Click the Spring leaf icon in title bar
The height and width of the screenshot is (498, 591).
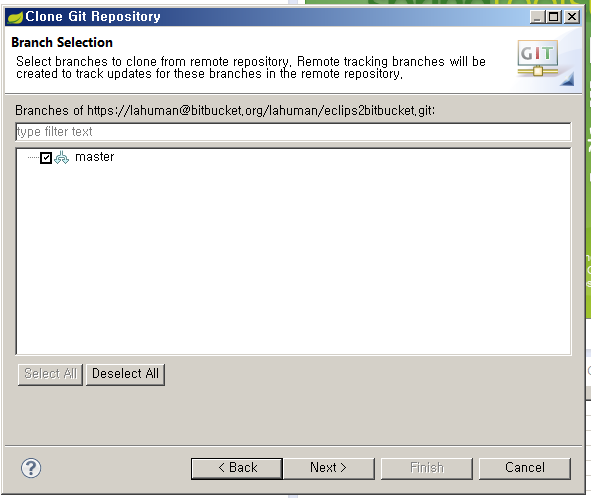[x=15, y=17]
